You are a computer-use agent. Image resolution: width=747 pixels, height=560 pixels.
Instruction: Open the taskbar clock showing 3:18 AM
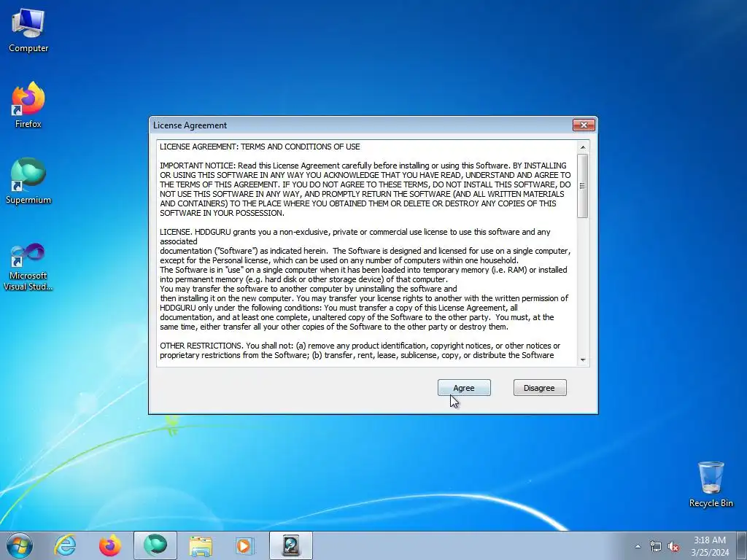click(x=710, y=545)
